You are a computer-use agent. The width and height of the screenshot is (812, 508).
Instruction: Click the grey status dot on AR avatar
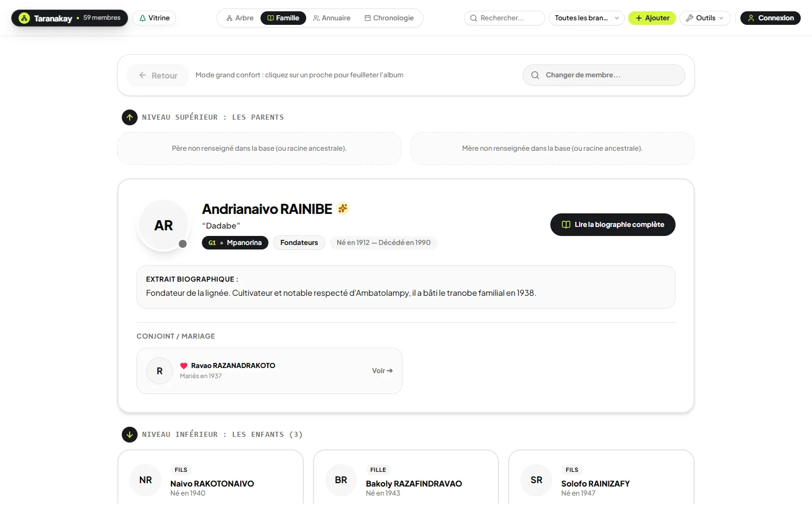click(x=183, y=244)
